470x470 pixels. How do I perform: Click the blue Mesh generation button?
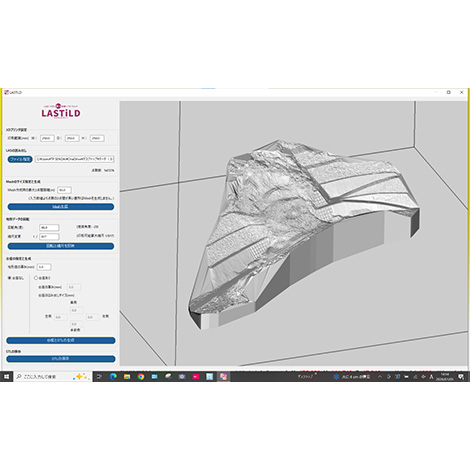point(61,207)
